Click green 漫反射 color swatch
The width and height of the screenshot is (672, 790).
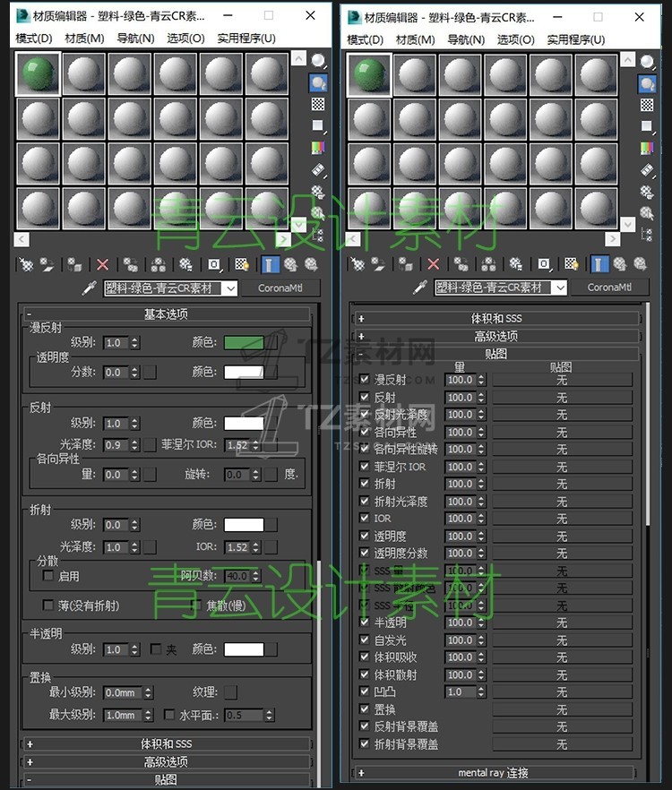244,342
